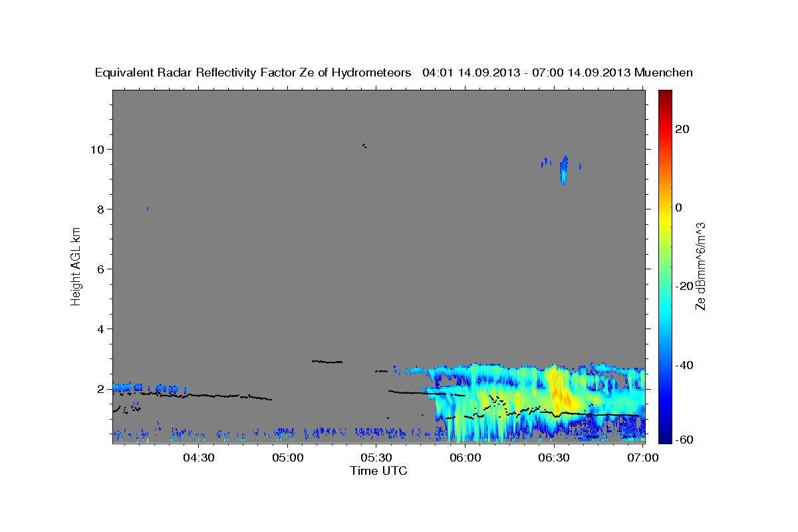Click the colorbar tick label -20
Image resolution: width=798 pixels, height=532 pixels.
tap(684, 286)
